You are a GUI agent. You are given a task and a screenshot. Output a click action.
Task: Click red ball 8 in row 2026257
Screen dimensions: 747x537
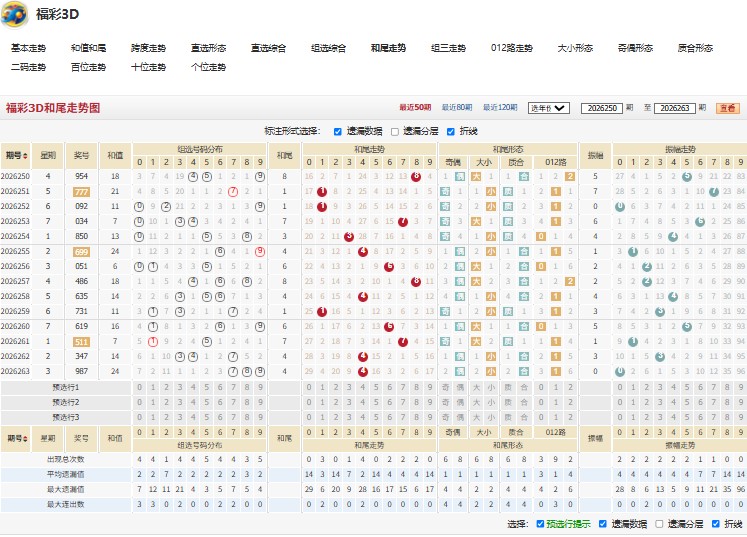click(x=416, y=282)
